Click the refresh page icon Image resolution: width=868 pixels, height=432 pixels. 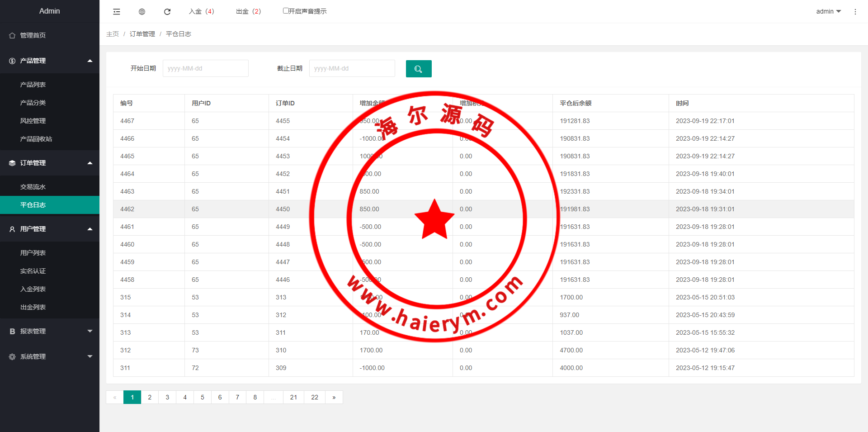[167, 12]
